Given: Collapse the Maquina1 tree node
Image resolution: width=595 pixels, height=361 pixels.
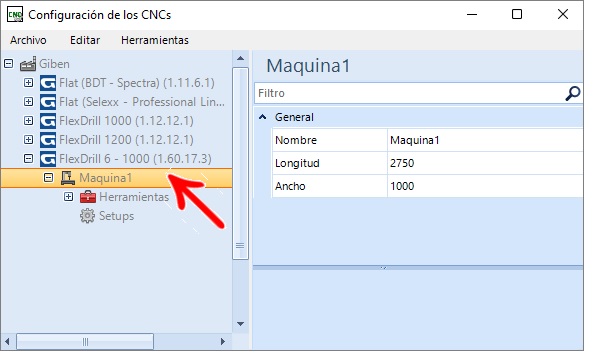Looking at the screenshot, I should [48, 177].
